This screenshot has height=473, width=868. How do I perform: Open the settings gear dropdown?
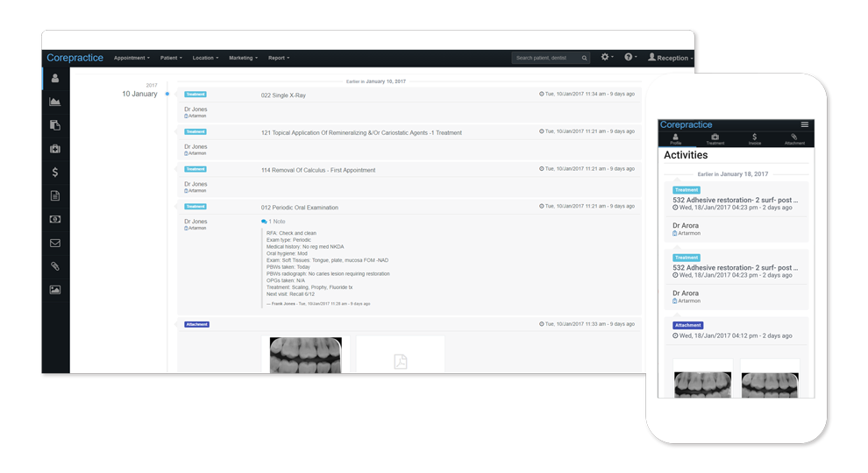click(x=607, y=57)
